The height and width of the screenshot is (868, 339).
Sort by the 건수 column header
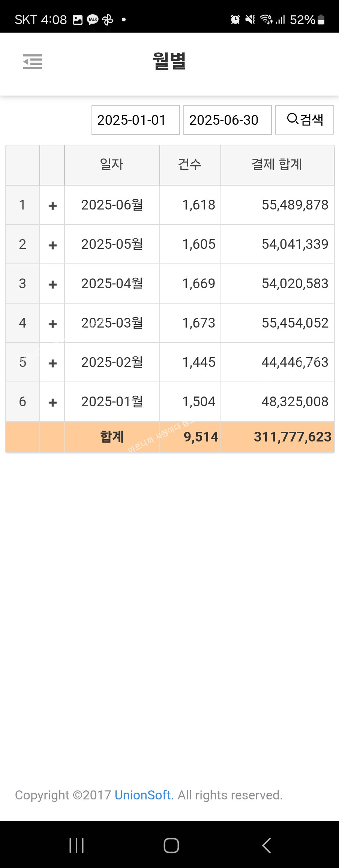pyautogui.click(x=190, y=165)
